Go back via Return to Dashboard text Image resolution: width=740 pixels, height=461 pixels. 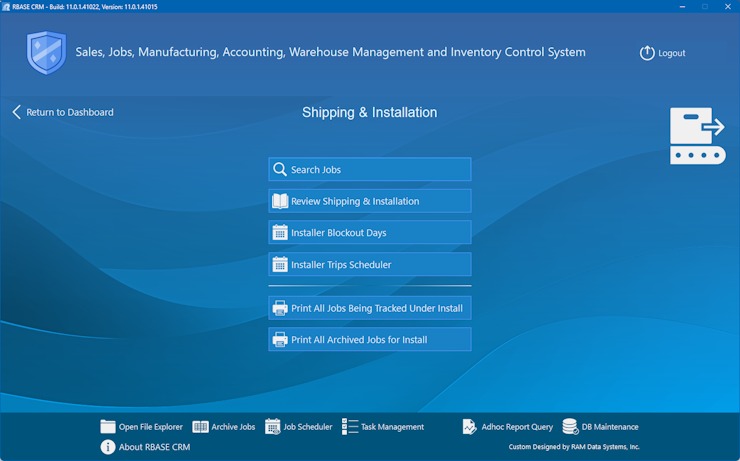coord(70,112)
